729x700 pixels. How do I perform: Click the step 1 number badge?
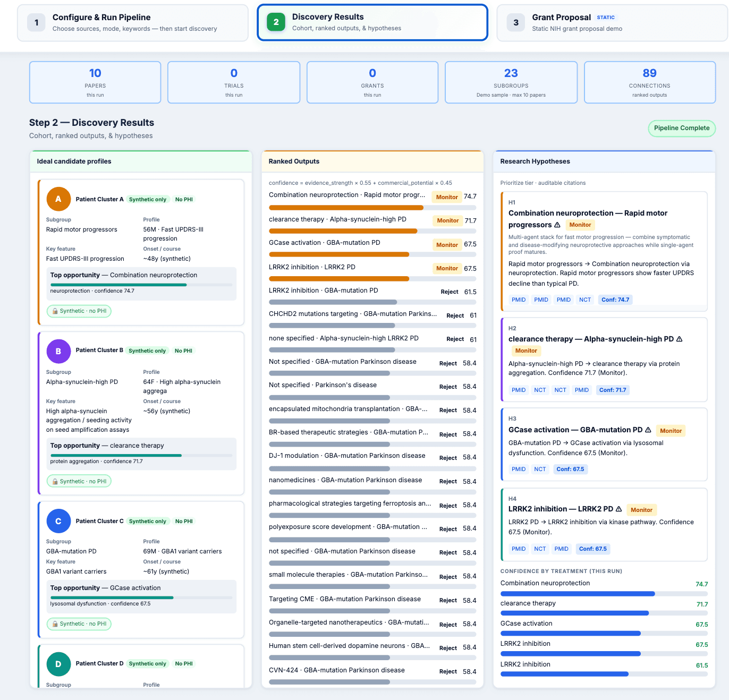pyautogui.click(x=36, y=22)
